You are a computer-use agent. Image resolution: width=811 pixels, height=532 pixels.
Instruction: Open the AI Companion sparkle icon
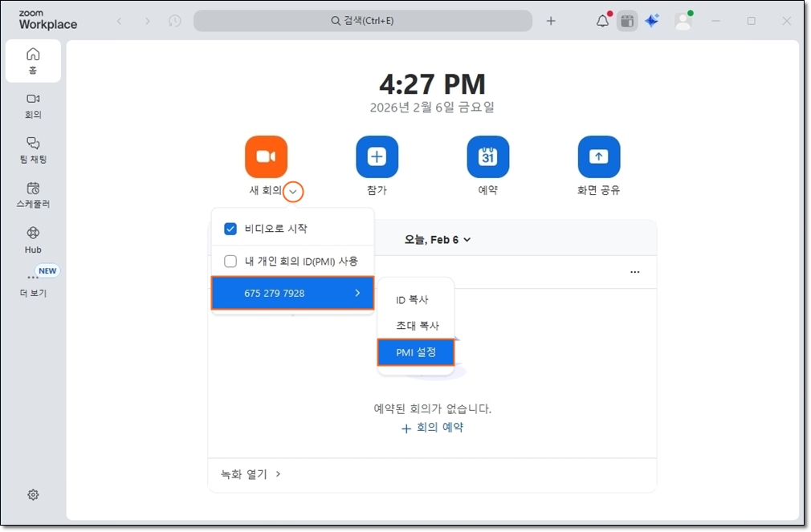[652, 21]
